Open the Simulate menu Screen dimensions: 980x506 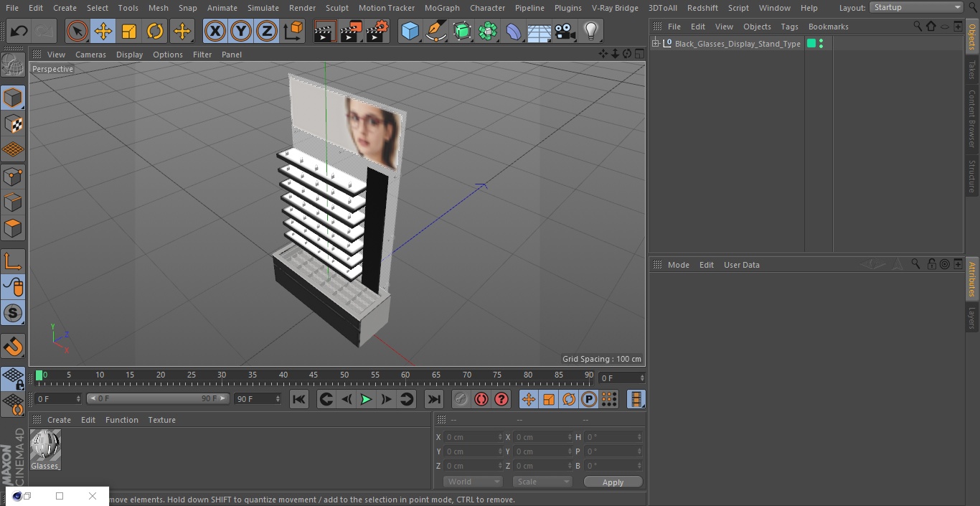[x=263, y=8]
